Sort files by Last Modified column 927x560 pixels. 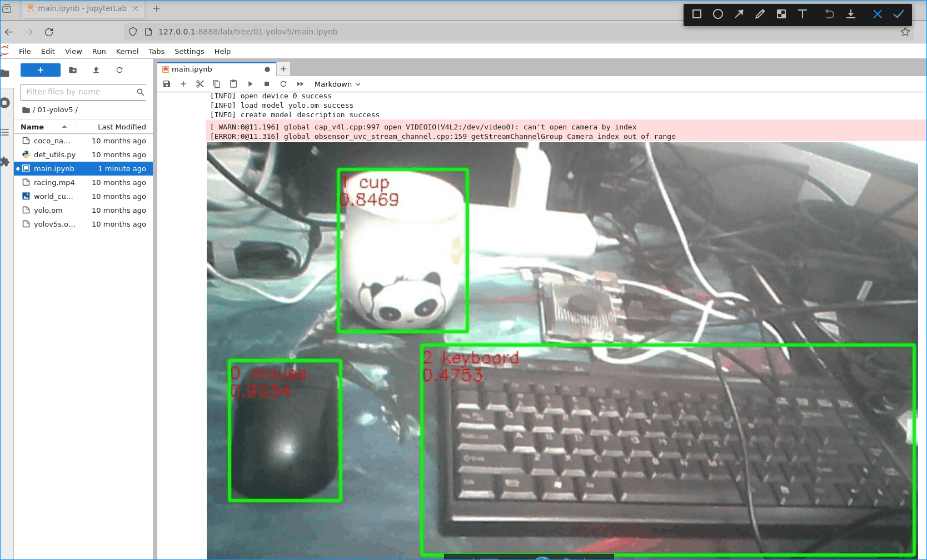(x=122, y=127)
